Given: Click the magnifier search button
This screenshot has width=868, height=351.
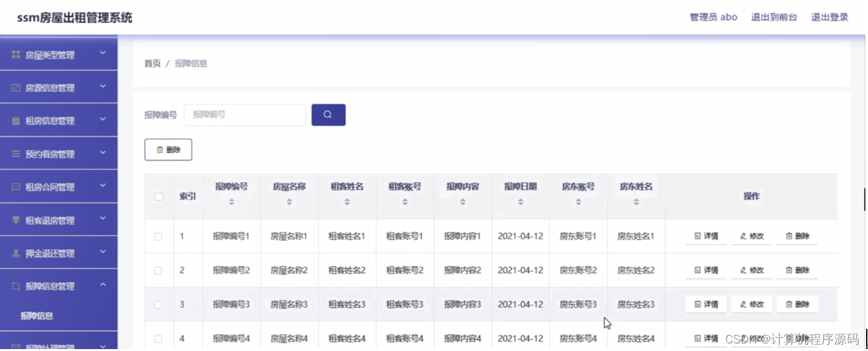Looking at the screenshot, I should (329, 115).
